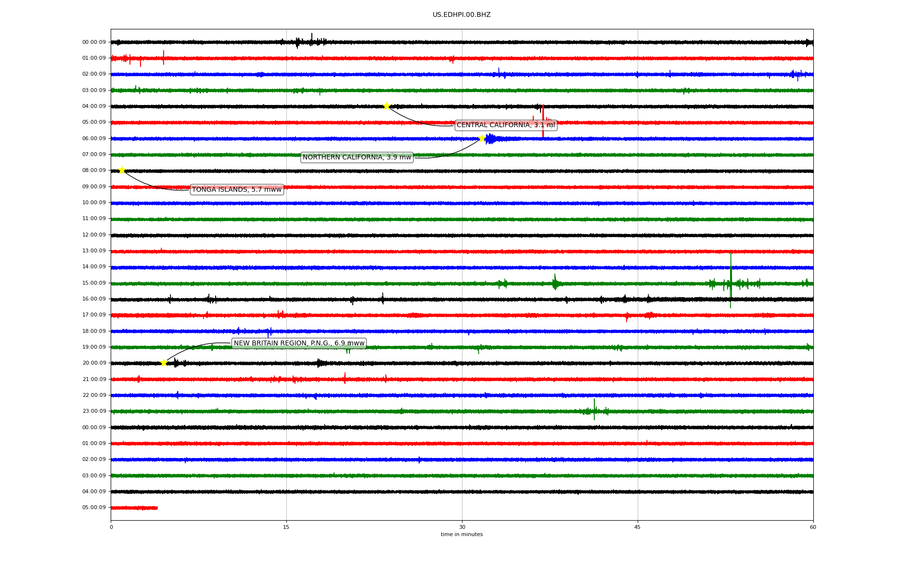Click the short red 05:00:09 bottom trace

coord(134,508)
